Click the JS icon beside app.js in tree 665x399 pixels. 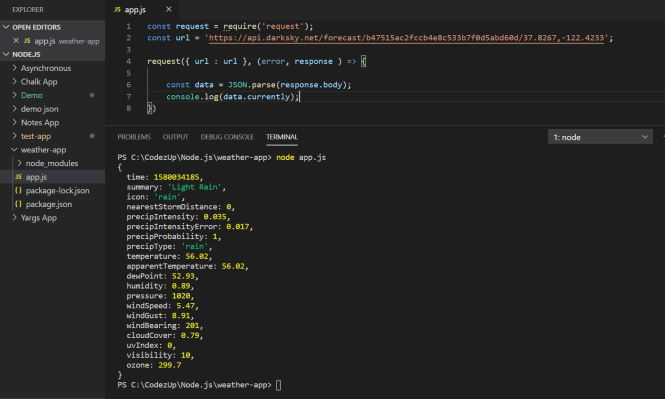[x=18, y=177]
